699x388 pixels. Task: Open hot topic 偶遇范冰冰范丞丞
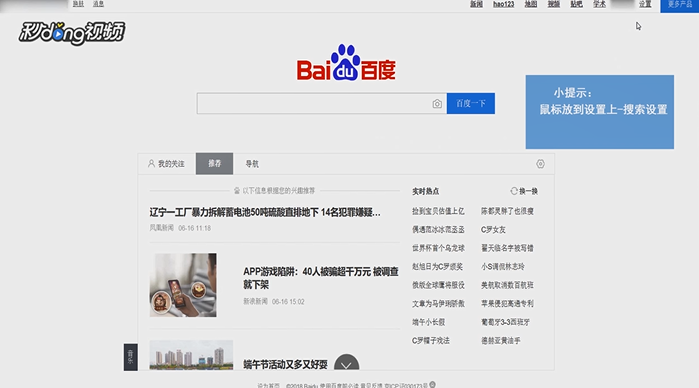pos(438,229)
